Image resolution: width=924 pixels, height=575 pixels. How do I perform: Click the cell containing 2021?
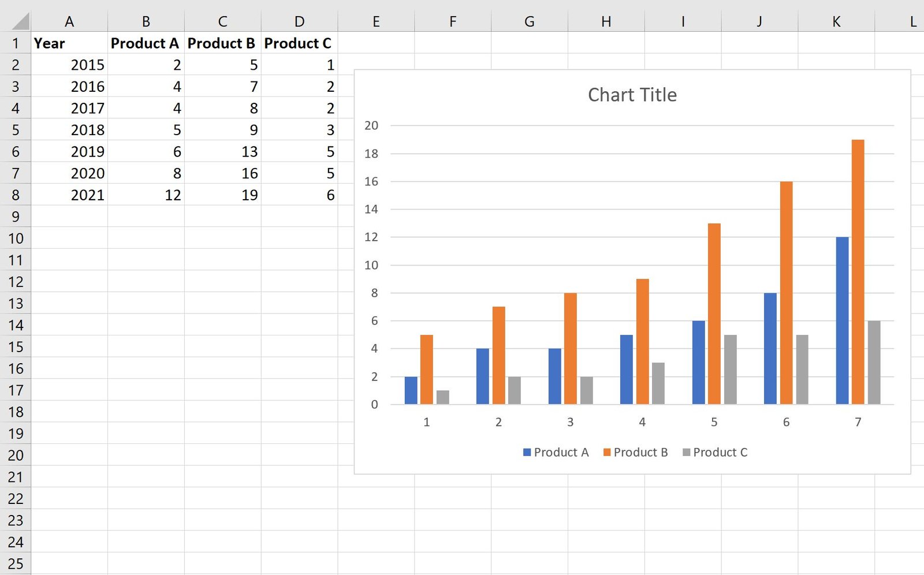pyautogui.click(x=69, y=195)
